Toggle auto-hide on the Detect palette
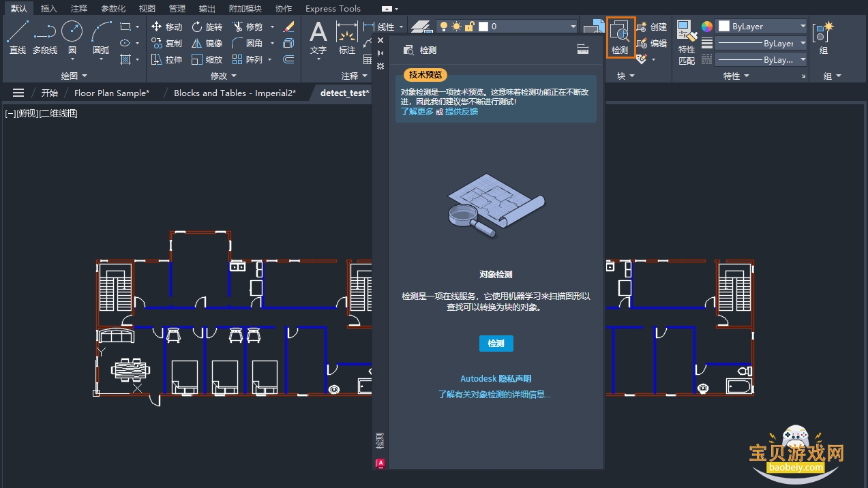The image size is (868, 488). click(380, 54)
